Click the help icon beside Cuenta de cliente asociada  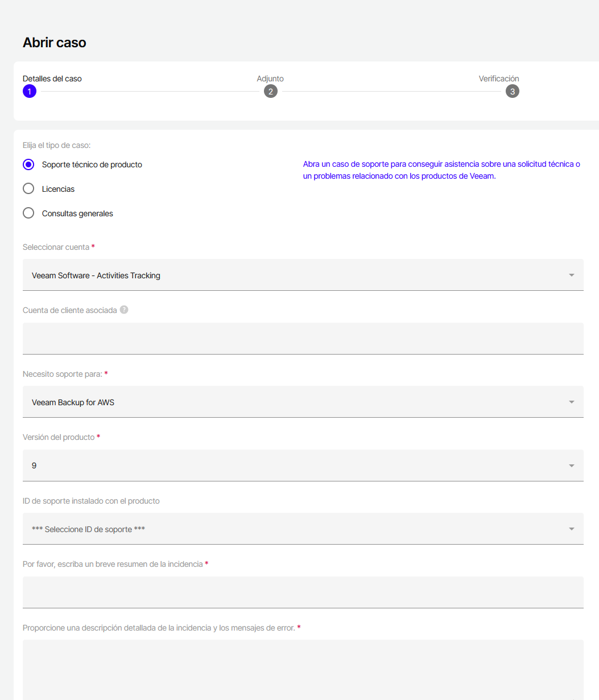(124, 310)
